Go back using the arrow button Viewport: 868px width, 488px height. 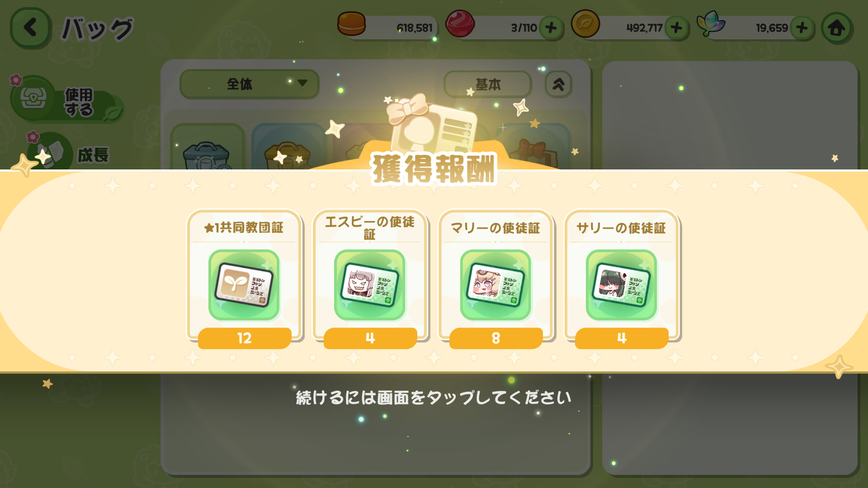pyautogui.click(x=30, y=28)
